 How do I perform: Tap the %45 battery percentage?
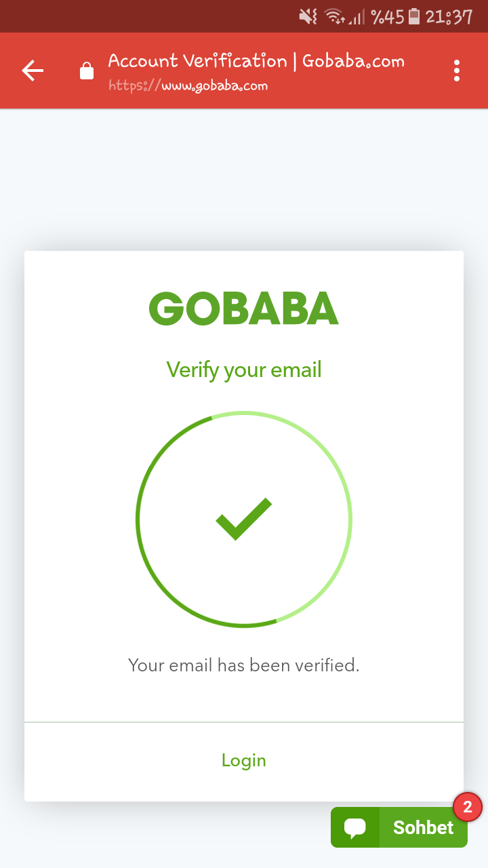387,16
